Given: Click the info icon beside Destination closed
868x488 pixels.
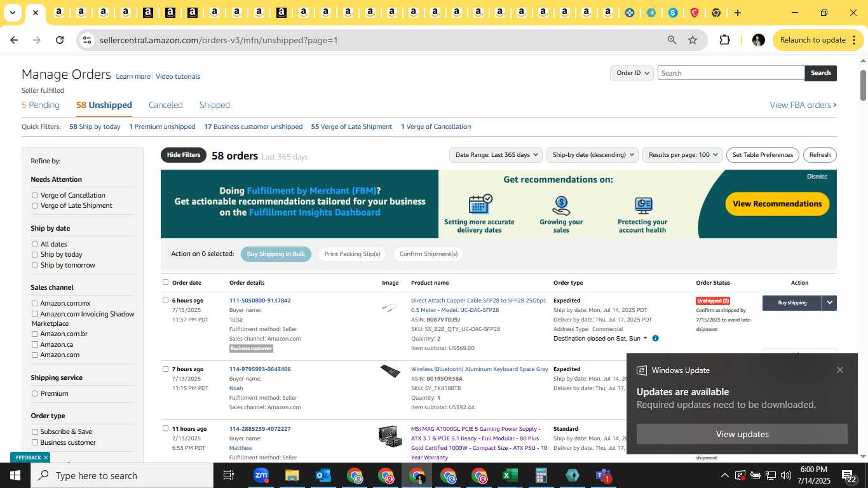Looking at the screenshot, I should pyautogui.click(x=655, y=338).
